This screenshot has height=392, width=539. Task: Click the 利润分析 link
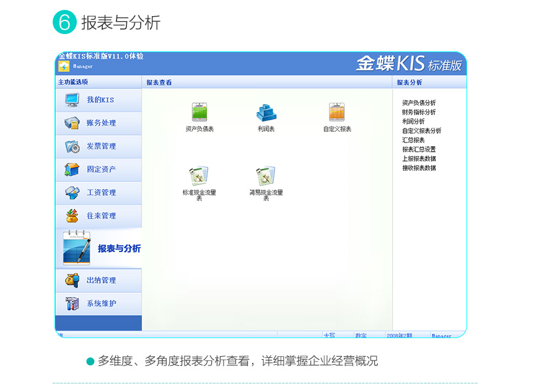[x=413, y=121]
